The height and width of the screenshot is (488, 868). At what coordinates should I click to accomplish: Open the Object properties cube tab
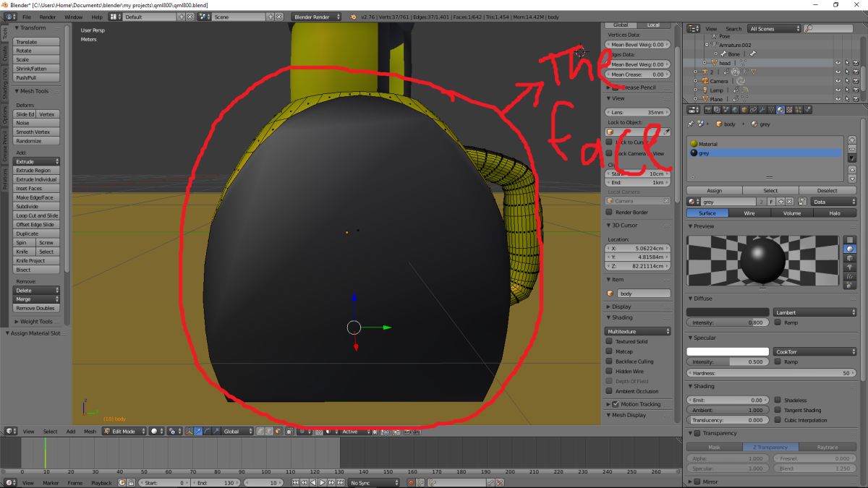click(744, 110)
